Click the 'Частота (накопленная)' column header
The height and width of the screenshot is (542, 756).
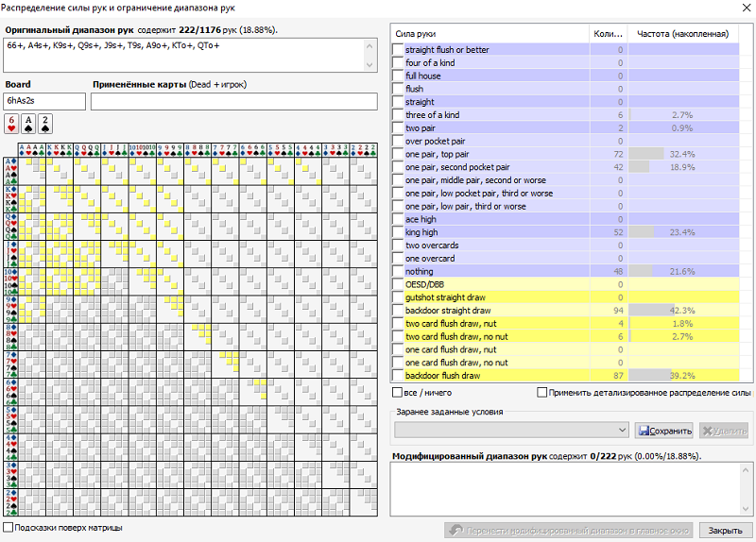point(681,35)
